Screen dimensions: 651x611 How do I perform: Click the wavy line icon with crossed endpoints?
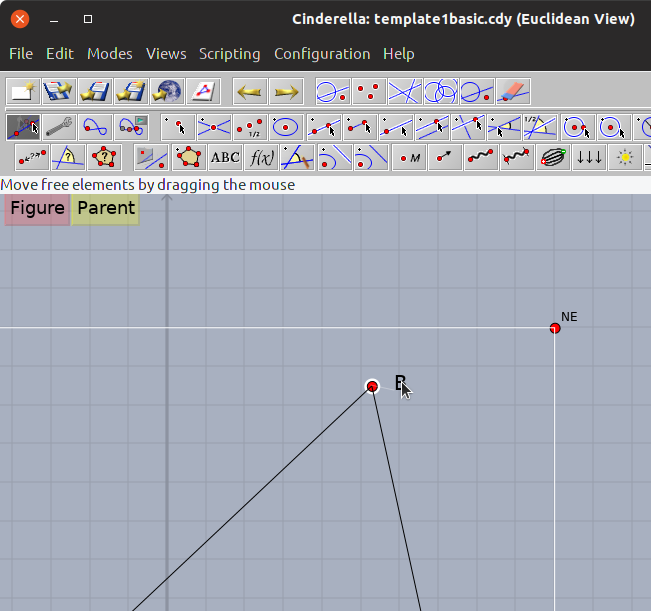517,157
